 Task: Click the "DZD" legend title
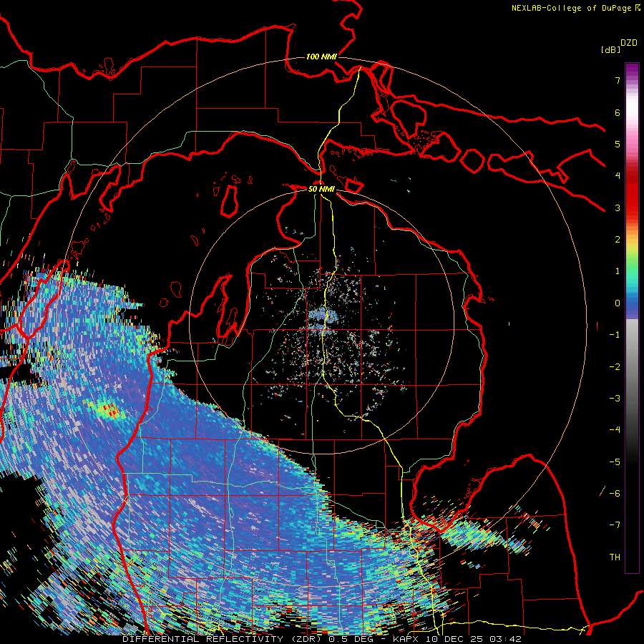pyautogui.click(x=629, y=43)
